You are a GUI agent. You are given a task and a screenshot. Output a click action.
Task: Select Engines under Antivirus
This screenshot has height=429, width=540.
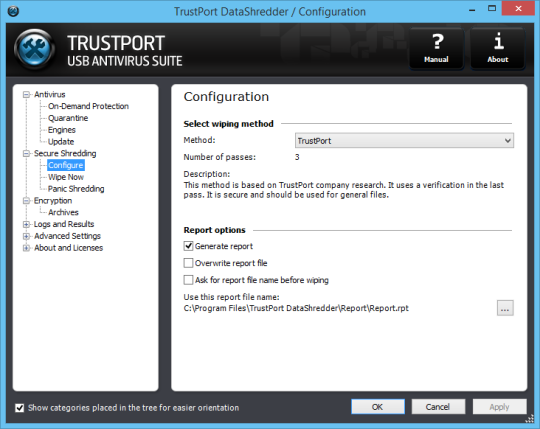pos(62,130)
